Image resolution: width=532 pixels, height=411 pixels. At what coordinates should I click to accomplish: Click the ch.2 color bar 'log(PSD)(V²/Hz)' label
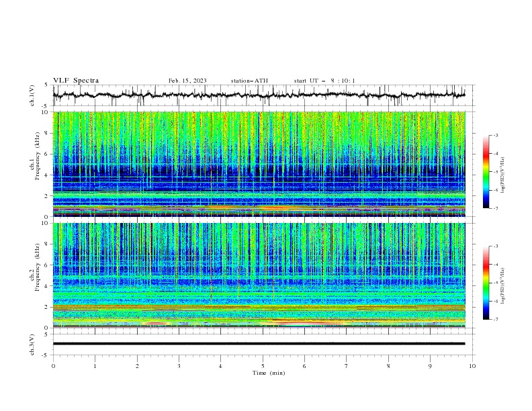pos(502,285)
